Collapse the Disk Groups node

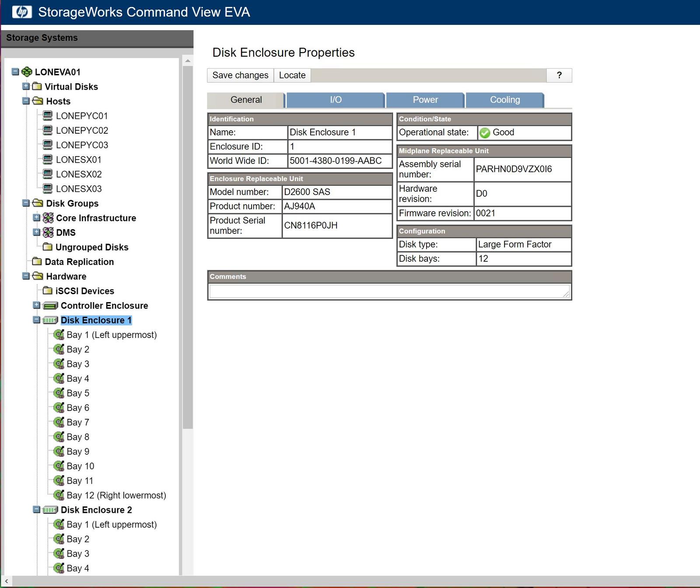26,203
